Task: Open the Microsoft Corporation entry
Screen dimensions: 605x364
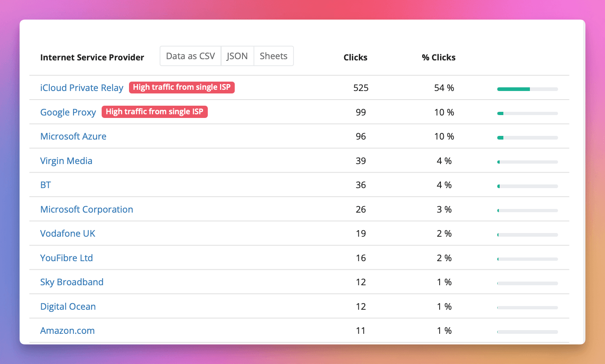Action: [x=87, y=209]
